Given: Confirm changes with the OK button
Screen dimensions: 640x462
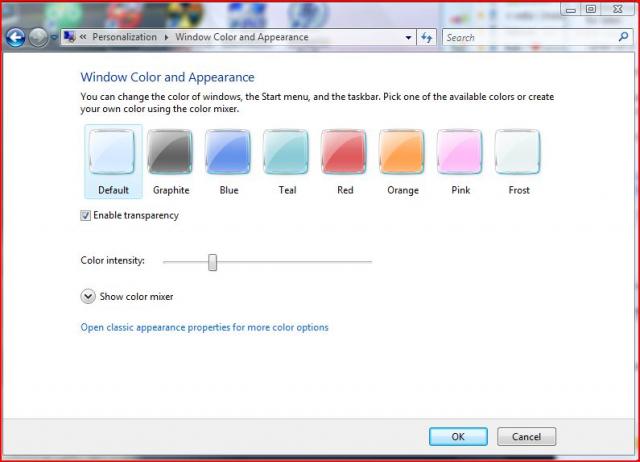Looking at the screenshot, I should [x=458, y=437].
